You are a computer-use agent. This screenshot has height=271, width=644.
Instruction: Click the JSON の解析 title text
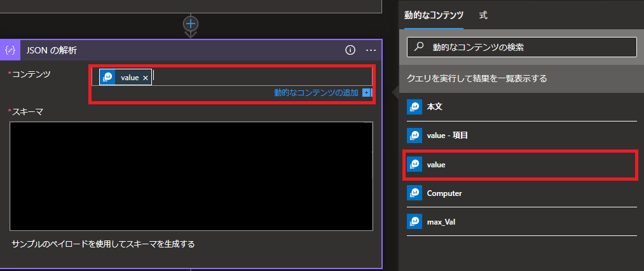[51, 50]
